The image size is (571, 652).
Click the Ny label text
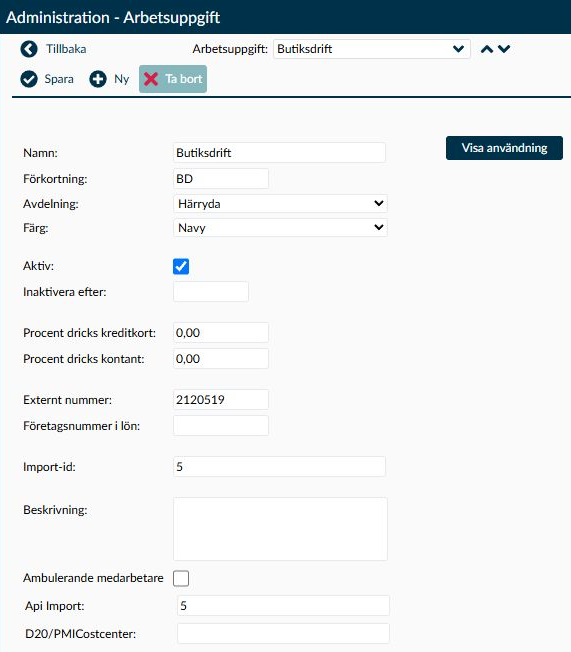point(122,79)
